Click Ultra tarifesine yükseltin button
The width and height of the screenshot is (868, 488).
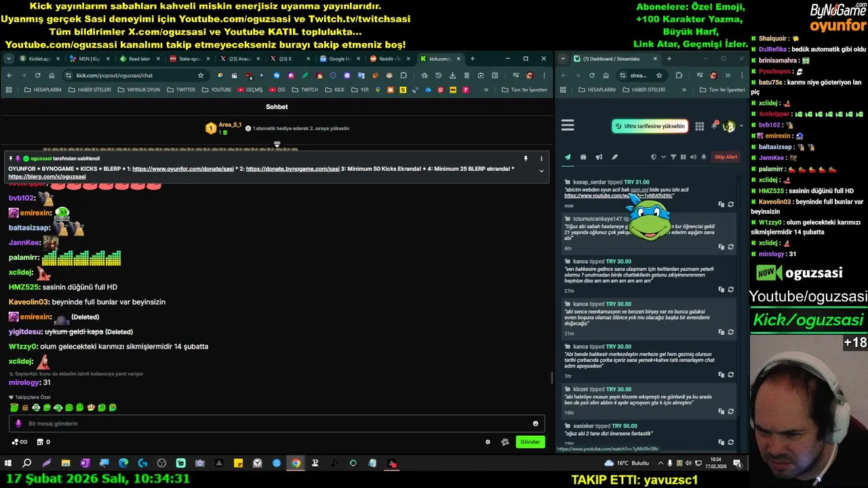650,126
